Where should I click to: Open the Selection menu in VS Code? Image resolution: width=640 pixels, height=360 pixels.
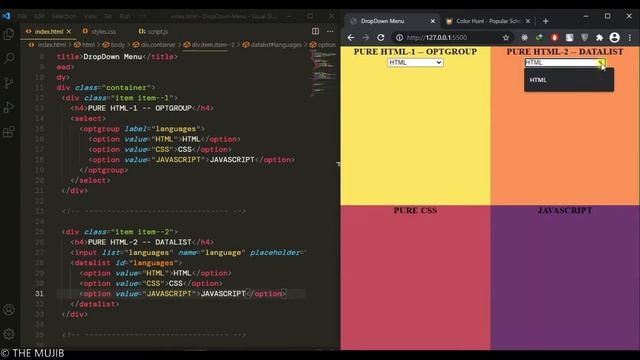64,16
